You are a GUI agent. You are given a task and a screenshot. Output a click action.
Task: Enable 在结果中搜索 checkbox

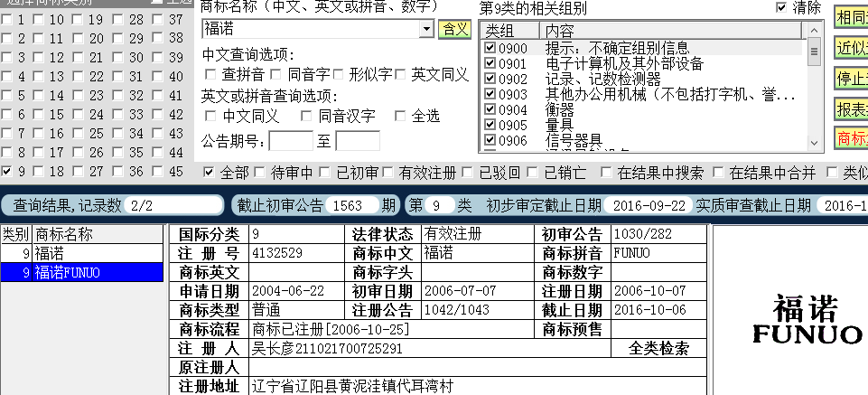tap(606, 173)
